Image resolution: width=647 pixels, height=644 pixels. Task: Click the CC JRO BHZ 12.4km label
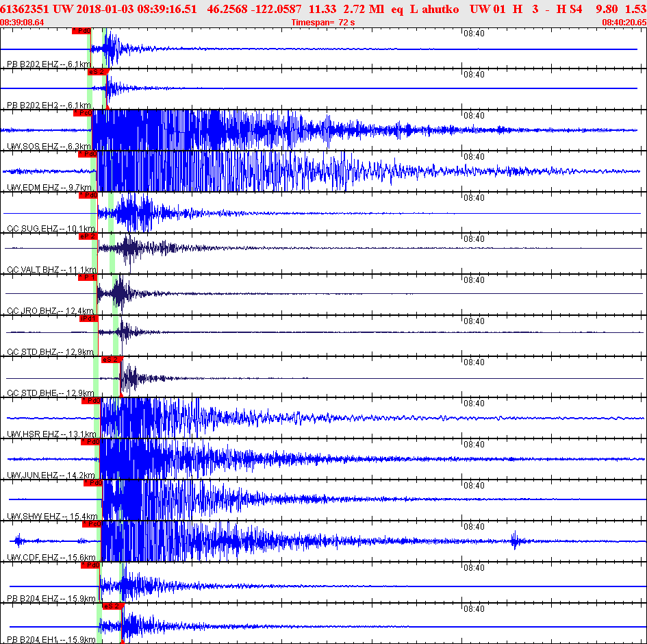50,311
